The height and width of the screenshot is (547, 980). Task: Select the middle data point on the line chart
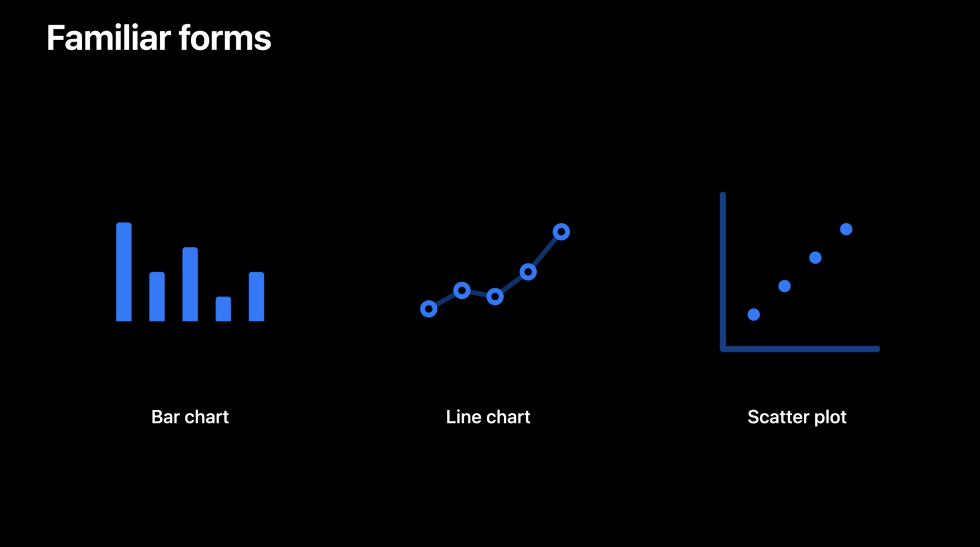(x=495, y=297)
